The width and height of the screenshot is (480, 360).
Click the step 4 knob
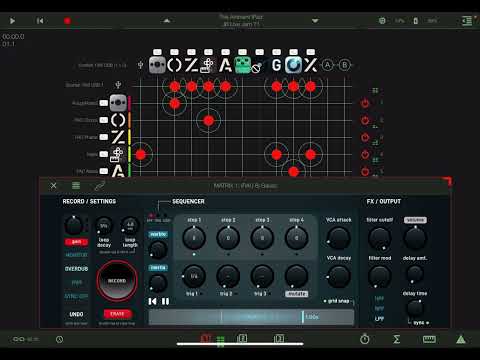(x=296, y=238)
